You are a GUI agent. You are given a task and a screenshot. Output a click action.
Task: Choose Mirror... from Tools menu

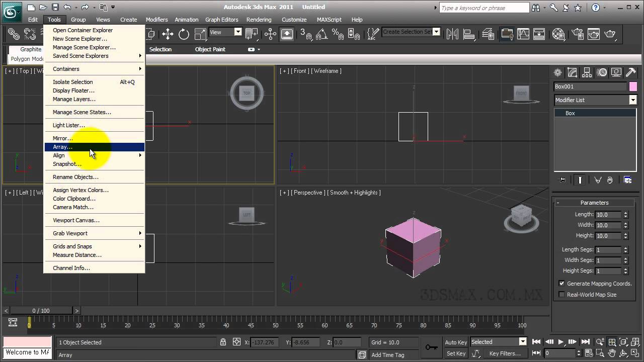(94, 138)
